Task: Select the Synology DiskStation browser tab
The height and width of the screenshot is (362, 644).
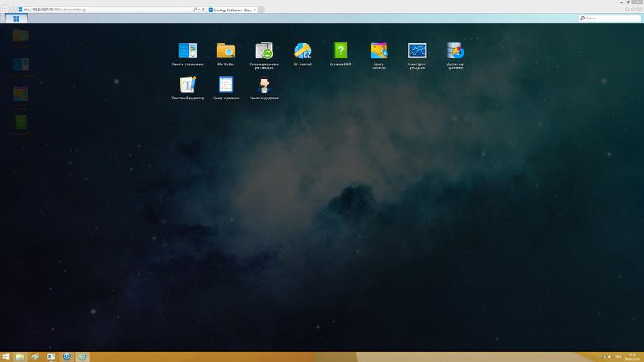Action: point(231,10)
